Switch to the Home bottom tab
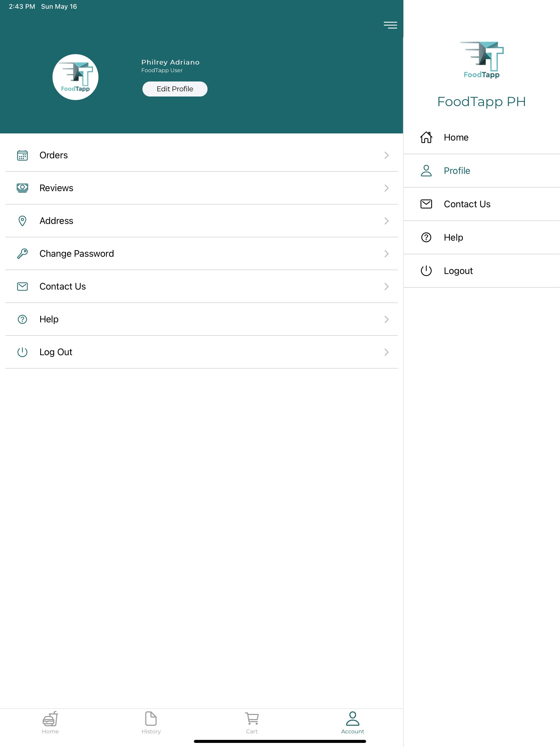The image size is (560, 747). click(x=50, y=722)
